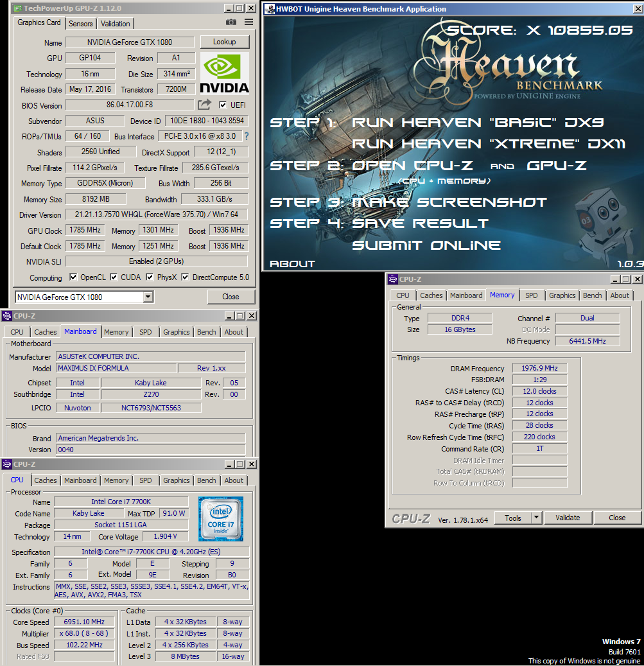Click the Level 3 cache 8 MBytes value
Image resolution: width=644 pixels, height=666 pixels.
[186, 656]
